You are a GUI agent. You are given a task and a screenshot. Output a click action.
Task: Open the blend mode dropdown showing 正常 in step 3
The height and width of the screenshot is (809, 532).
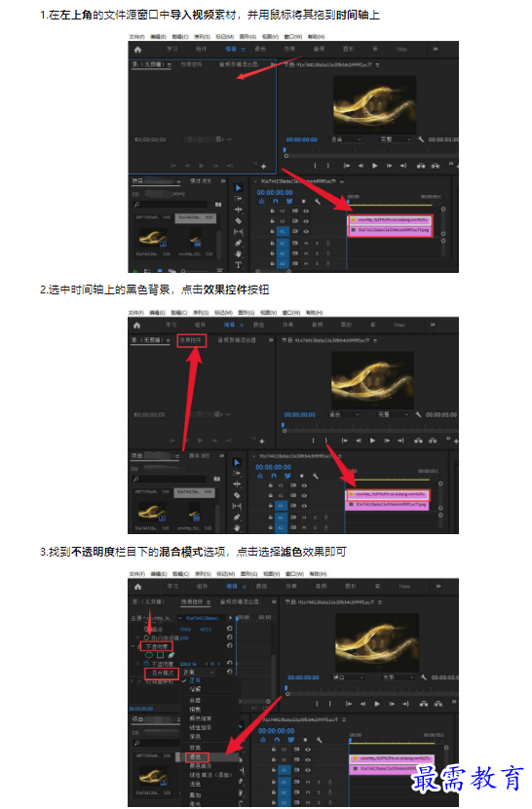199,673
